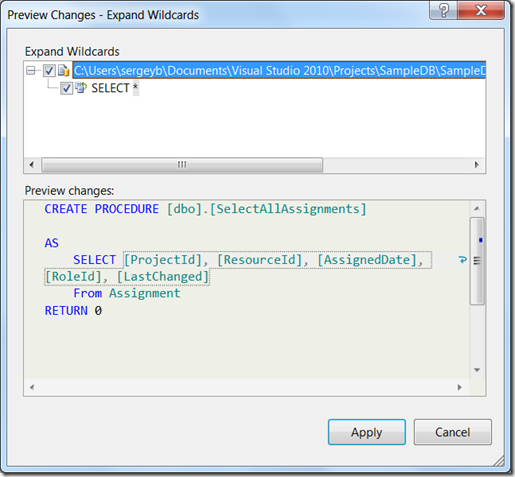Click tree horizontal scrollbar right arrow
The height and width of the screenshot is (477, 515).
pyautogui.click(x=477, y=165)
